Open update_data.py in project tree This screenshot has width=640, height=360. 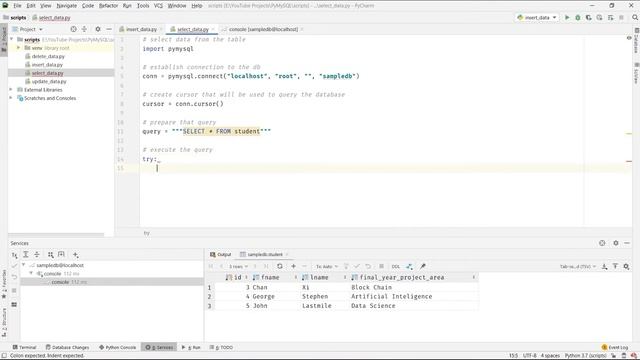(x=49, y=81)
